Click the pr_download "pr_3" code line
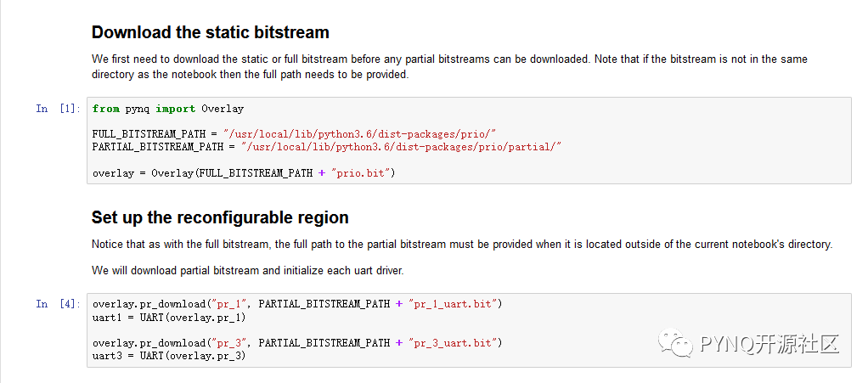 tap(297, 343)
